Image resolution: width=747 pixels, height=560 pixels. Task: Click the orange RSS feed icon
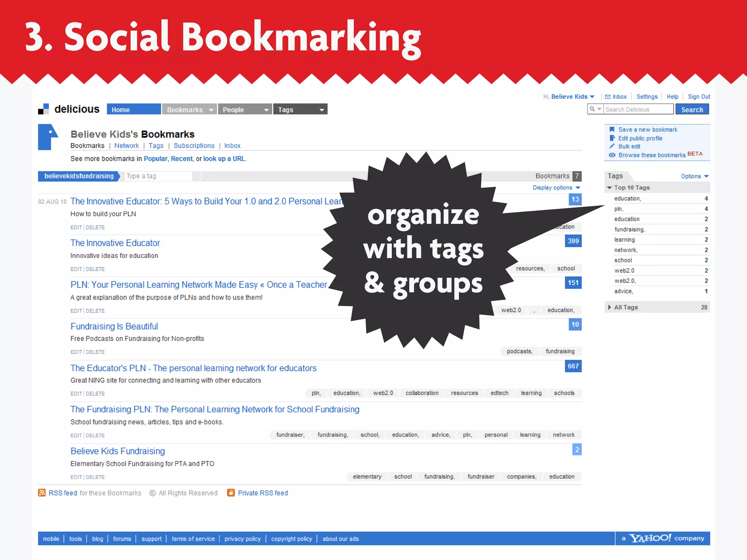(42, 493)
